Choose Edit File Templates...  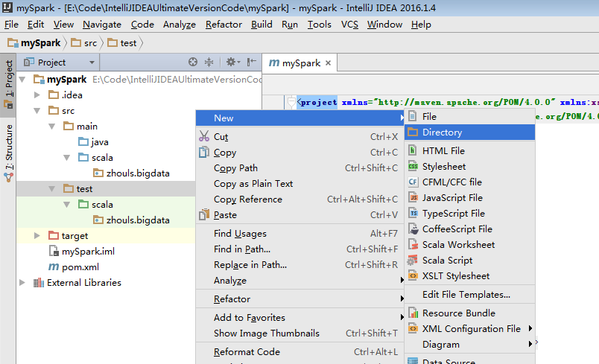coord(470,294)
